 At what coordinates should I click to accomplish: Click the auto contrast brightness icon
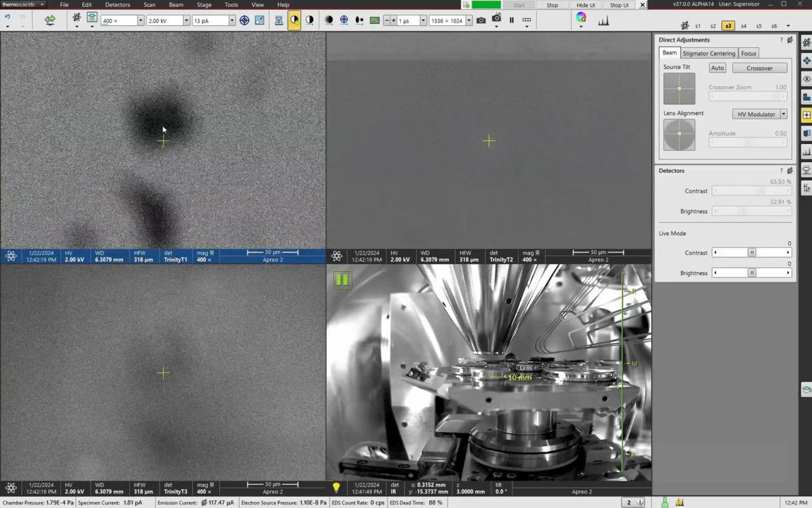point(294,20)
